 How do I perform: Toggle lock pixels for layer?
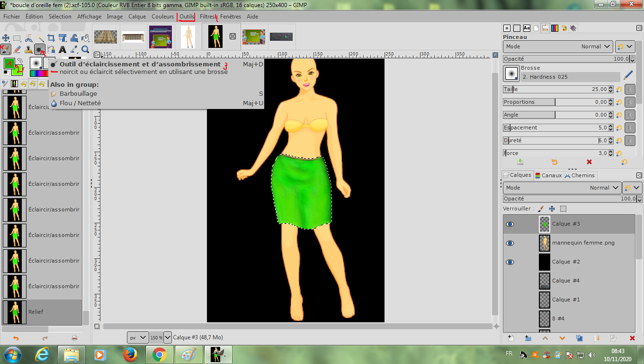pos(541,209)
